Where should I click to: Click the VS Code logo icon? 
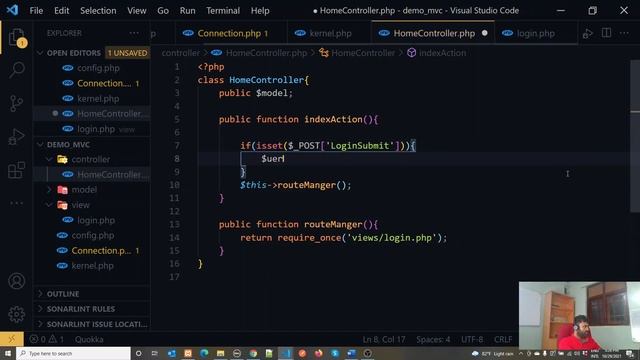pos(12,10)
